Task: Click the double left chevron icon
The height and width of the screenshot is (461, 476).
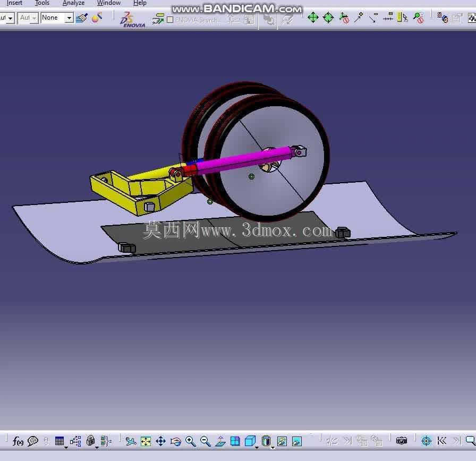Action: coord(441,440)
